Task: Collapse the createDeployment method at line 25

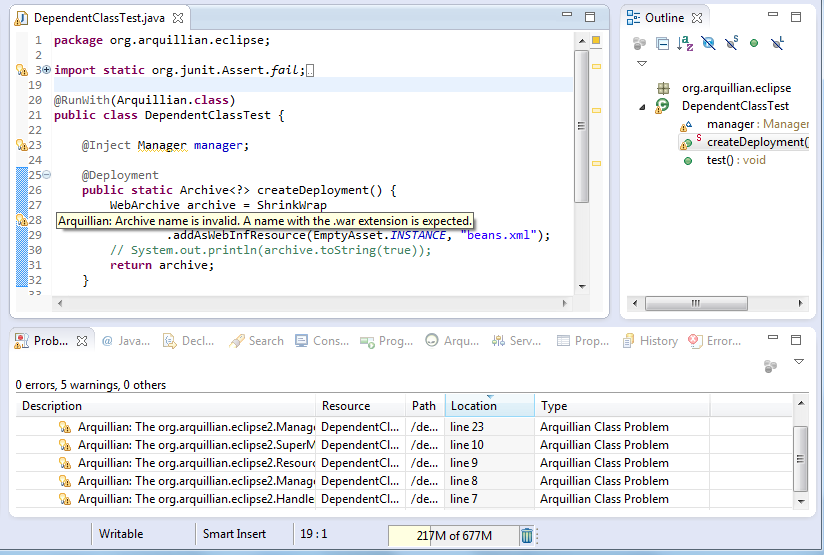Action: point(46,175)
